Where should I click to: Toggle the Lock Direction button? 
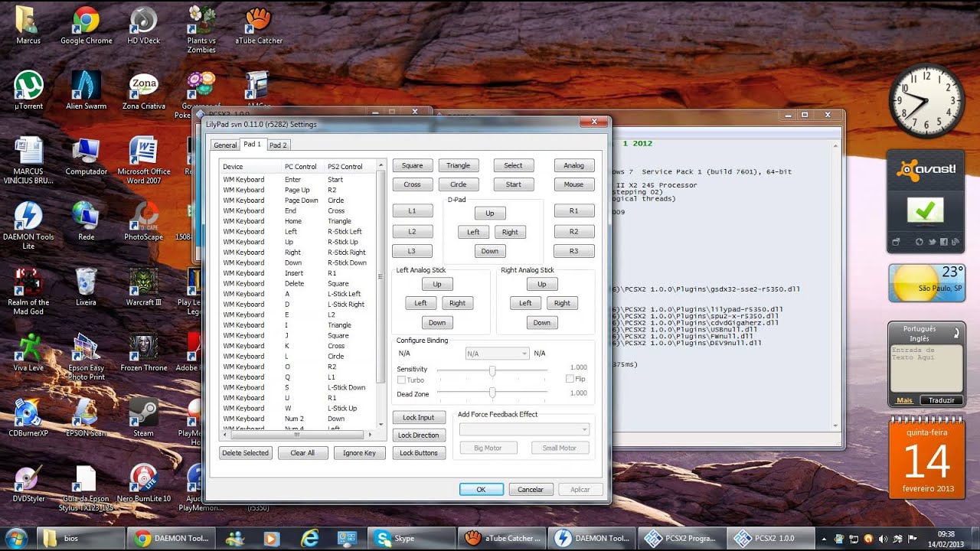(x=419, y=435)
